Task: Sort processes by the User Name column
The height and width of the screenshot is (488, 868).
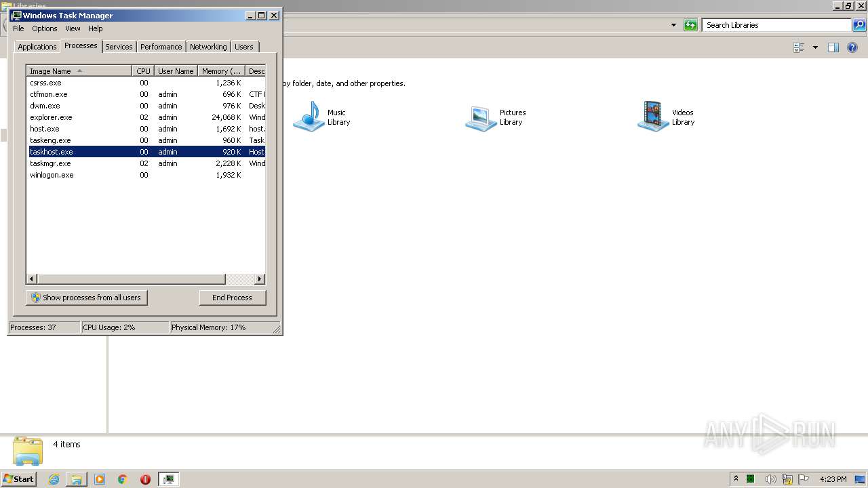Action: (176, 71)
